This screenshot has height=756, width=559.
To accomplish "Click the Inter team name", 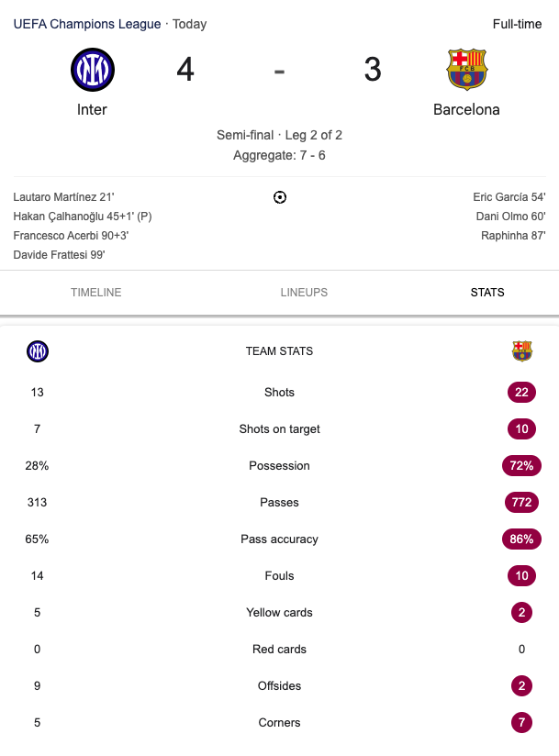I will [x=92, y=109].
